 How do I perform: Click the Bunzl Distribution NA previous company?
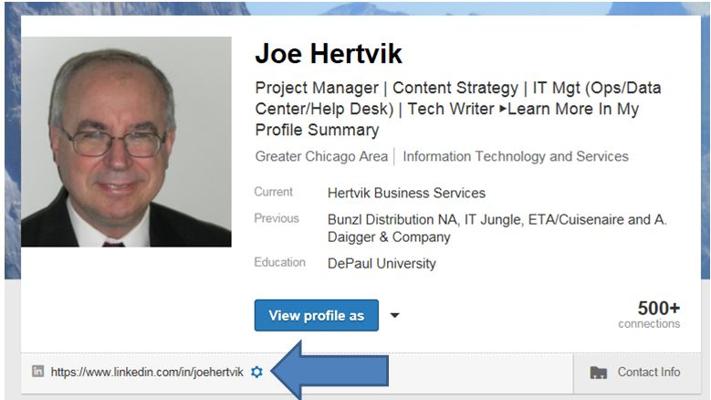(393, 220)
